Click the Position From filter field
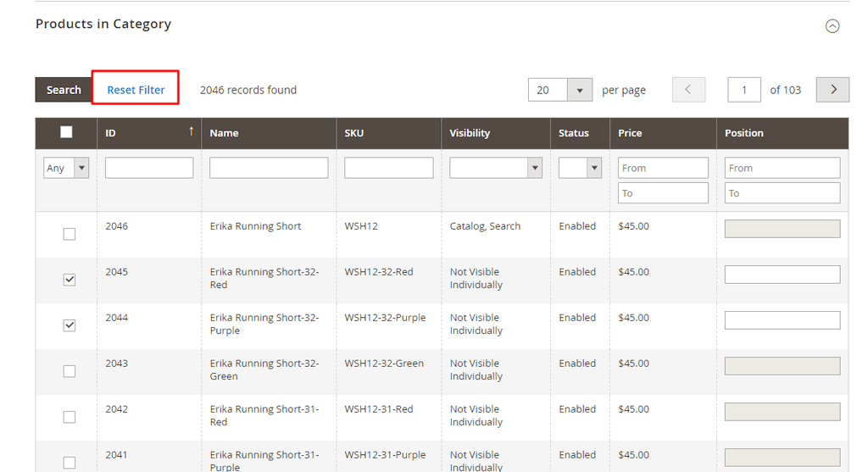868x472 pixels. pos(782,168)
